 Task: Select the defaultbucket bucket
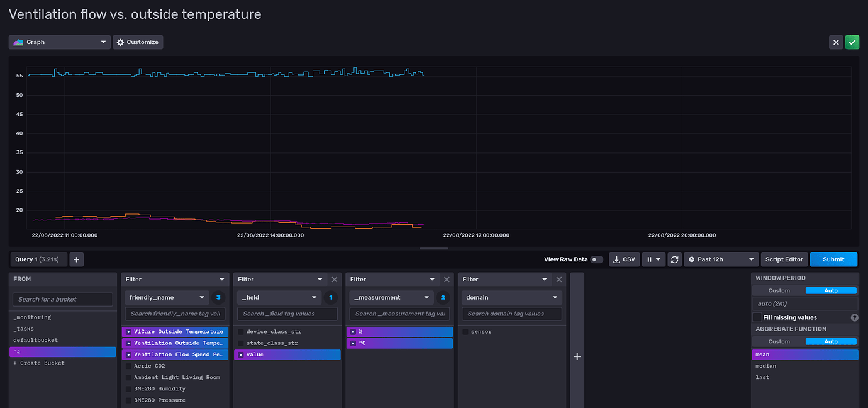point(63,340)
